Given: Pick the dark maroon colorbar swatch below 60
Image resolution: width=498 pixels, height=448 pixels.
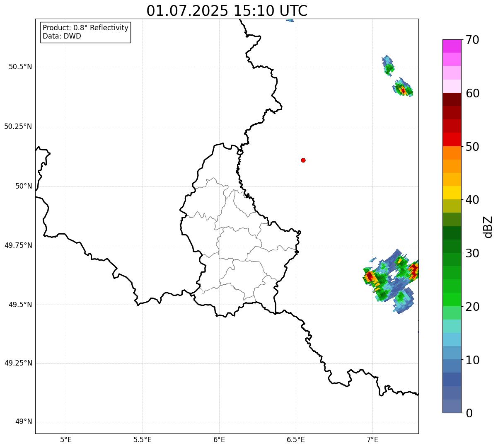Looking at the screenshot, I should point(452,99).
